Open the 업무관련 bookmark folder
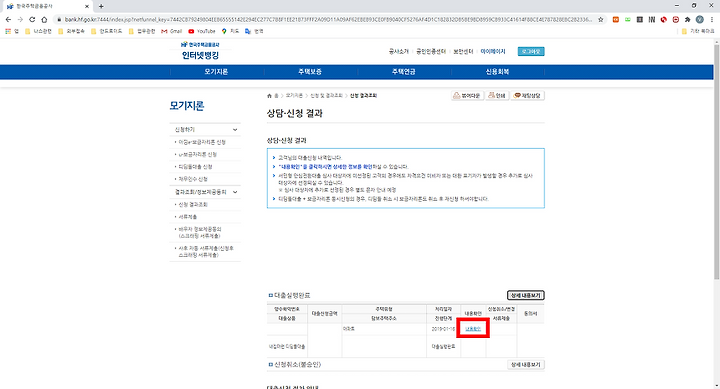The image size is (720, 389). [x=142, y=31]
